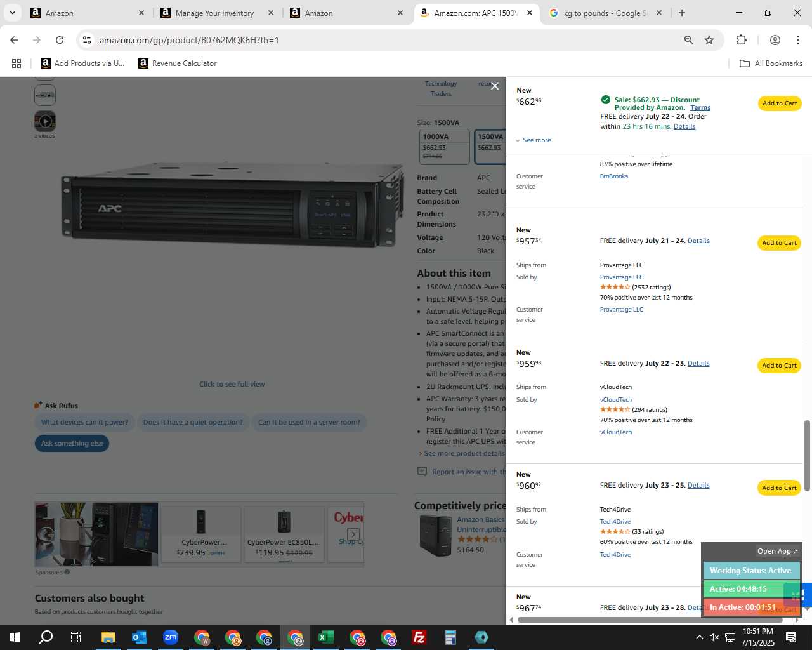Viewport: 812px width, 650px height.
Task: Open the Windows Start menu
Action: (15, 637)
